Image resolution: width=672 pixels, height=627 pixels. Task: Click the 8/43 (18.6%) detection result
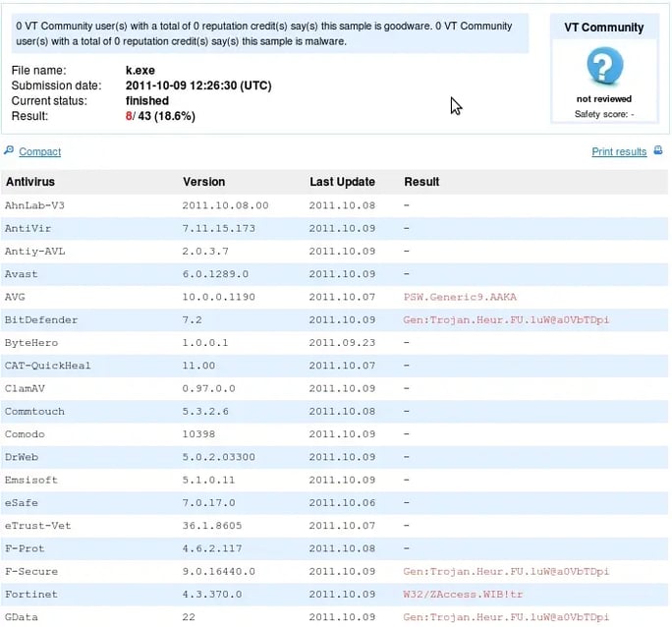click(160, 116)
